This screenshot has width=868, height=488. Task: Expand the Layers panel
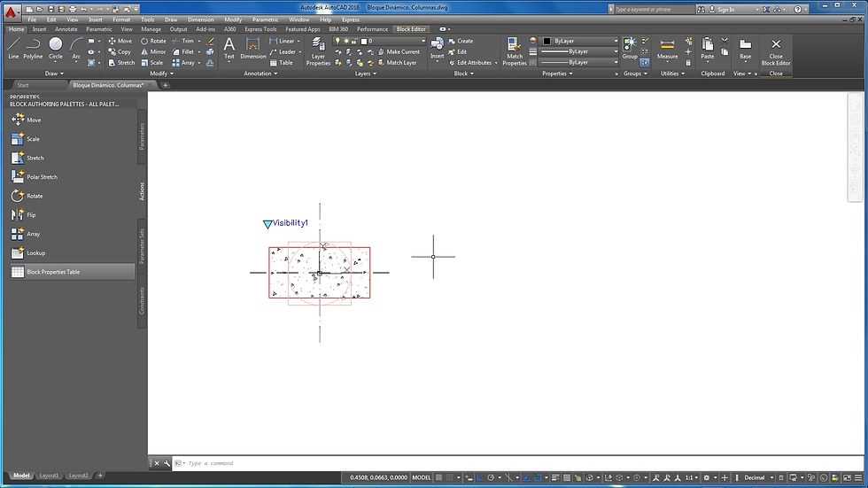365,74
